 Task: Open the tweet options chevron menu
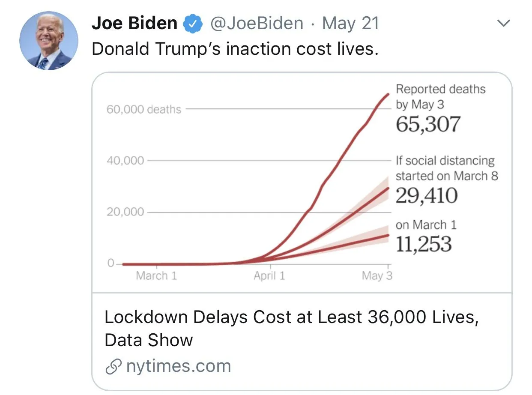click(x=505, y=24)
